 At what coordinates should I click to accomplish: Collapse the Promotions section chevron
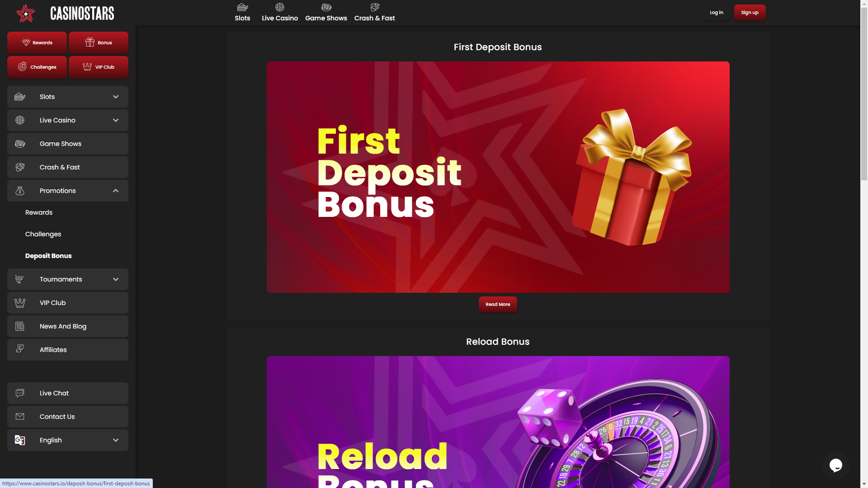pos(116,191)
